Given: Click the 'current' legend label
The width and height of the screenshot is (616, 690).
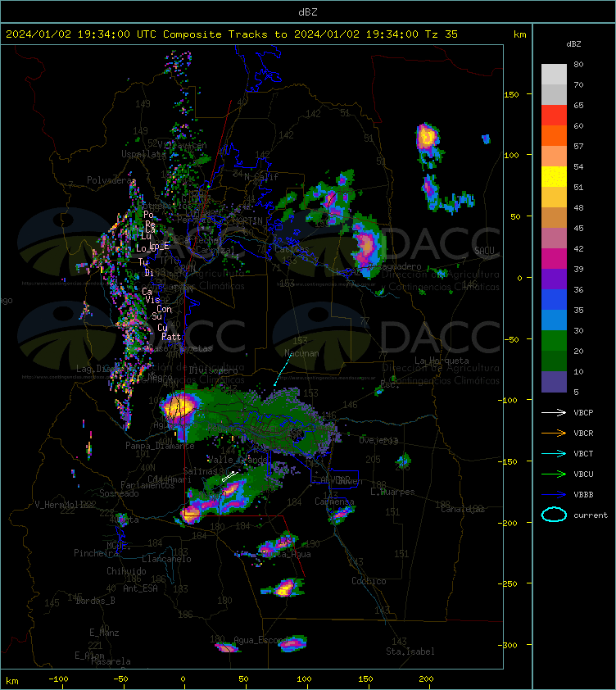Looking at the screenshot, I should [591, 515].
